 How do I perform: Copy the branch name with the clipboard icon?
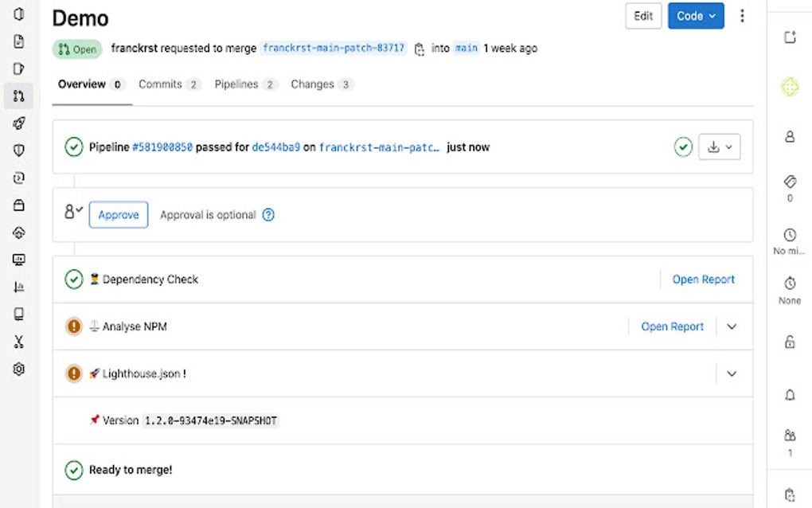(x=419, y=48)
